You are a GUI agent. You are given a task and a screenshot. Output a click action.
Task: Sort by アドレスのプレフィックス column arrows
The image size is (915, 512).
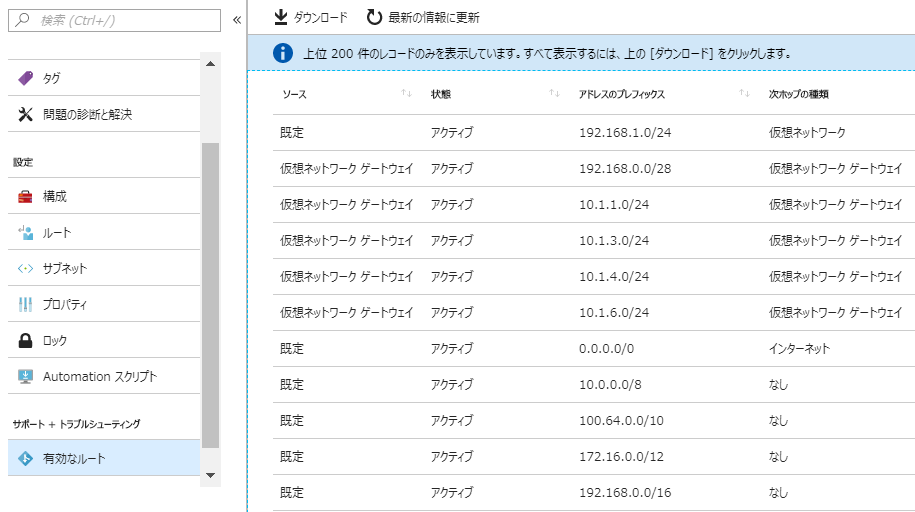pos(744,93)
